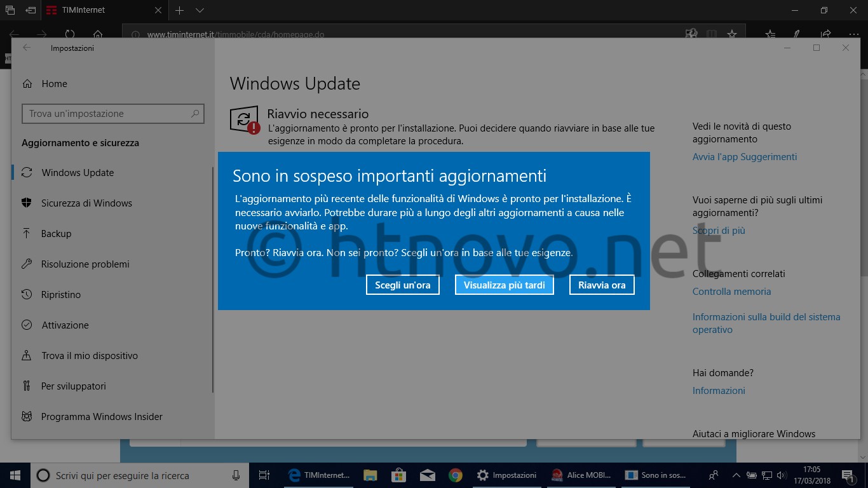This screenshot has width=868, height=488.
Task: Click the Trova un'impostazione search field
Action: [x=113, y=113]
